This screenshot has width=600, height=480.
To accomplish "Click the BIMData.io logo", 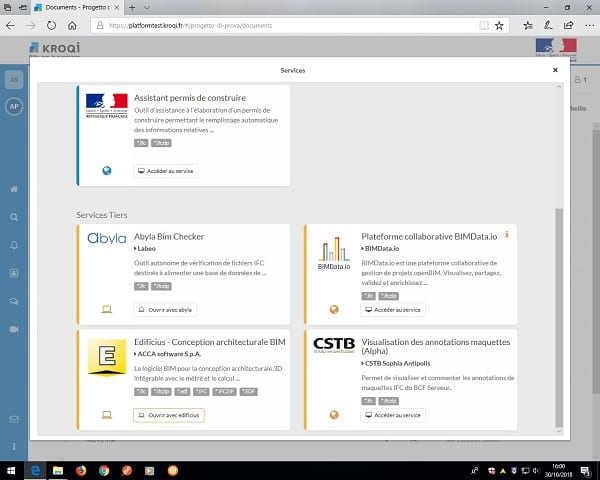I will click(334, 253).
